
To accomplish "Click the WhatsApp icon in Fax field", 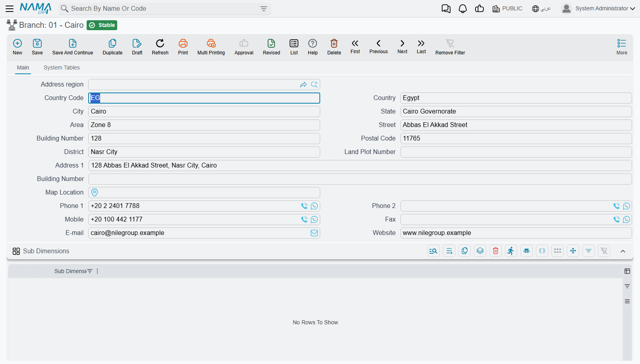I will coord(626,220).
